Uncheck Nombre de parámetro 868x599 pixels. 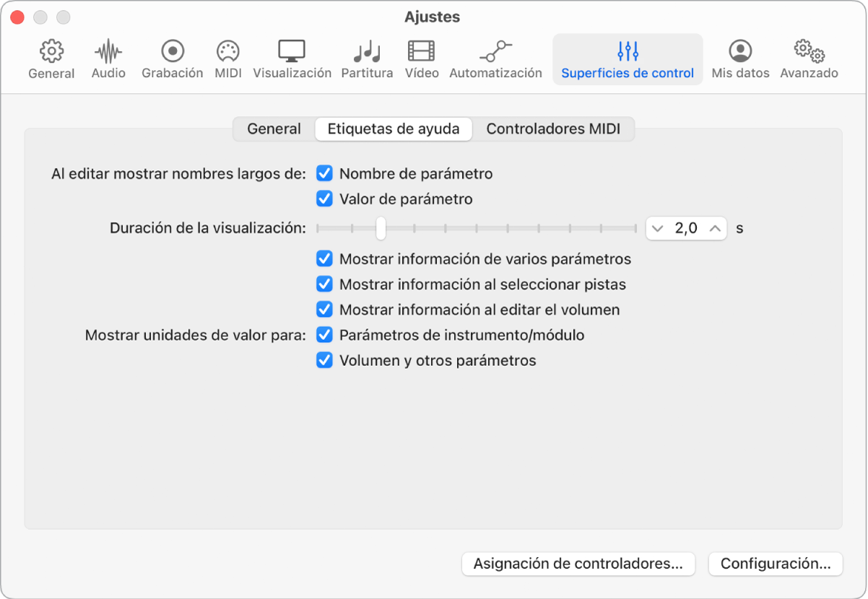point(325,174)
